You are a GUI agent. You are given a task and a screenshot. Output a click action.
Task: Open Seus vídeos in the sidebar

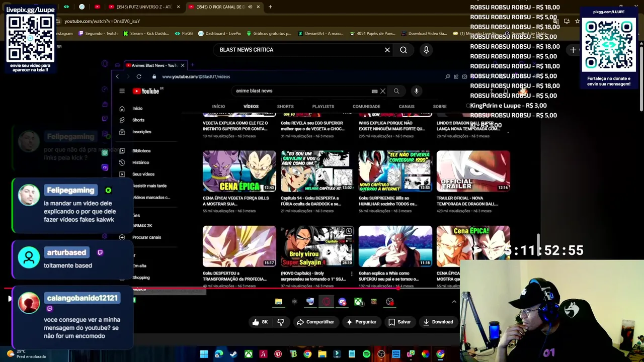137,174
